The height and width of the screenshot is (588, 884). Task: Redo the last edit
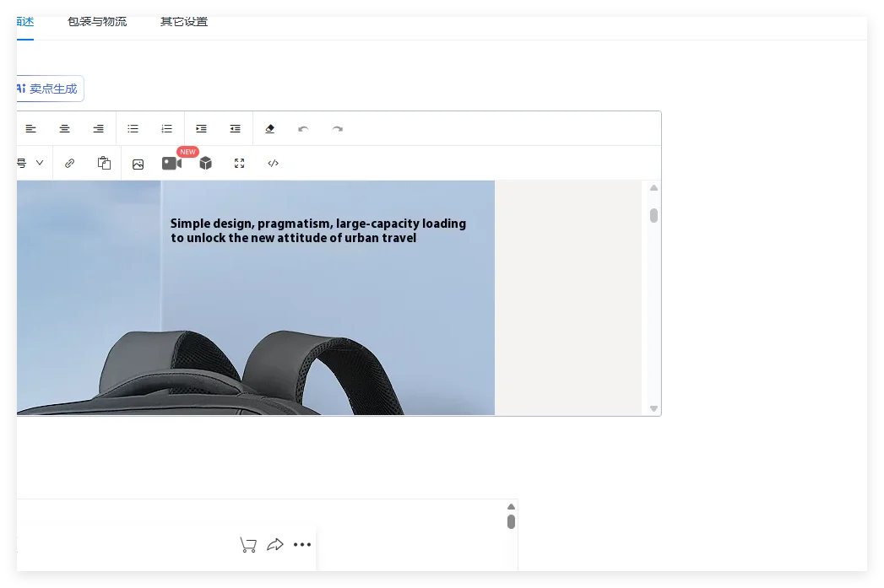tap(337, 129)
